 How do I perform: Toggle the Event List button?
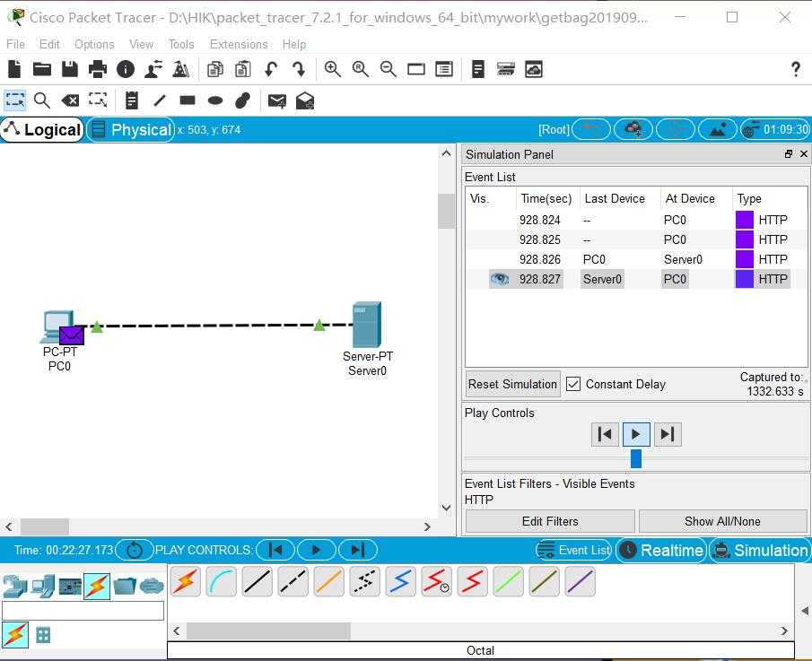[x=574, y=550]
